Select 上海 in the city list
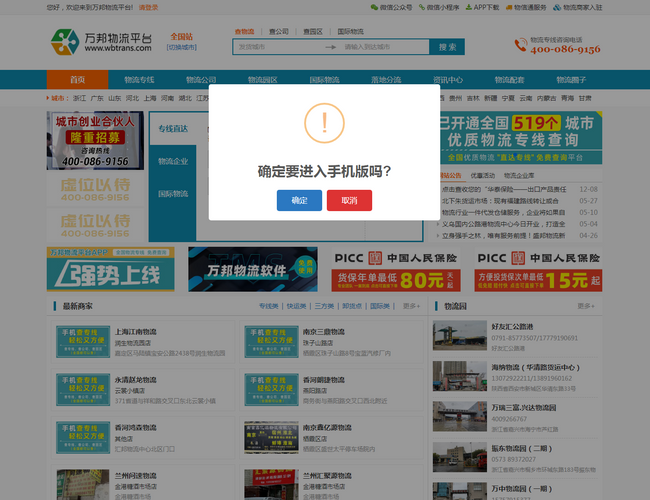This screenshot has width=650, height=500. click(x=150, y=98)
